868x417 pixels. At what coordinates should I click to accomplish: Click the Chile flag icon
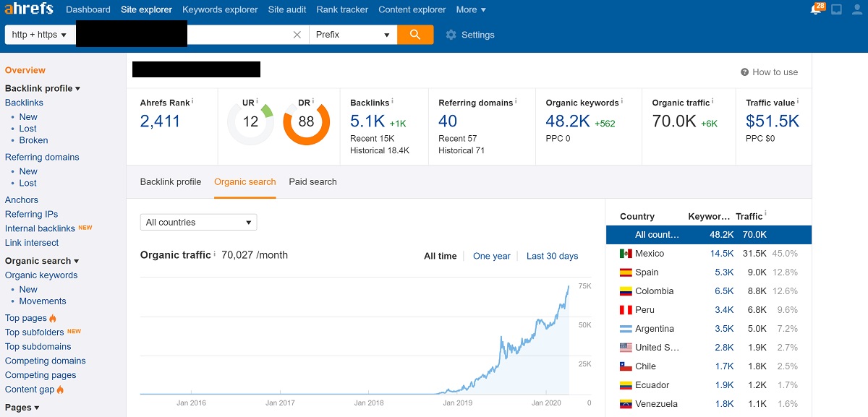click(626, 366)
